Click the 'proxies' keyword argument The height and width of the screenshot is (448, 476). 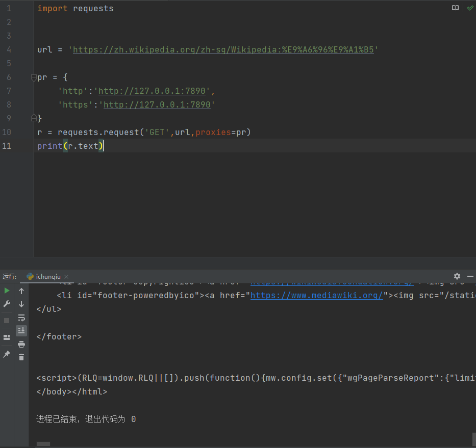[x=213, y=132]
